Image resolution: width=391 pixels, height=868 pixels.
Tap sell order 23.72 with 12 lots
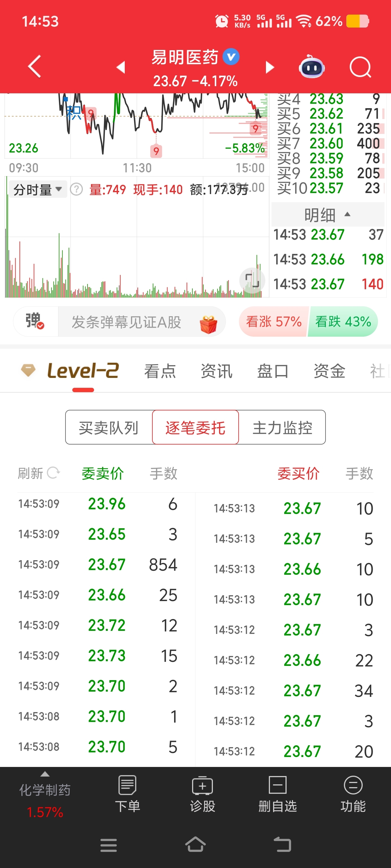pyautogui.click(x=98, y=625)
